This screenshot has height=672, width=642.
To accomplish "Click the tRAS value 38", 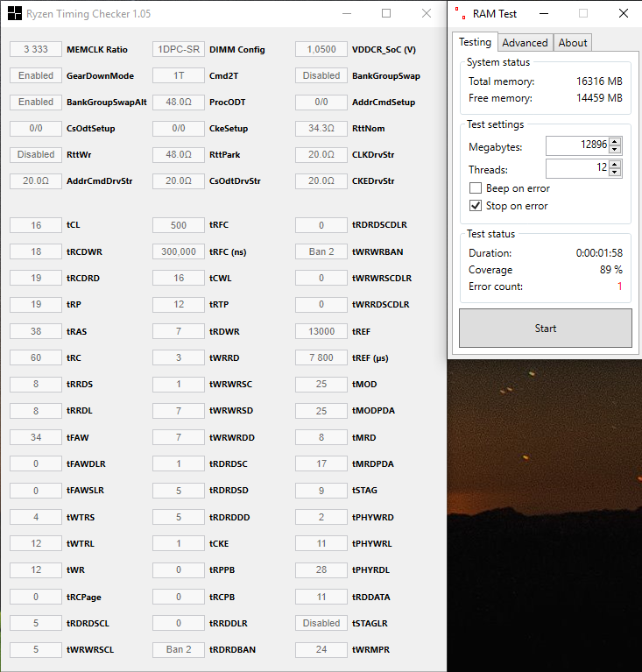I will point(36,331).
